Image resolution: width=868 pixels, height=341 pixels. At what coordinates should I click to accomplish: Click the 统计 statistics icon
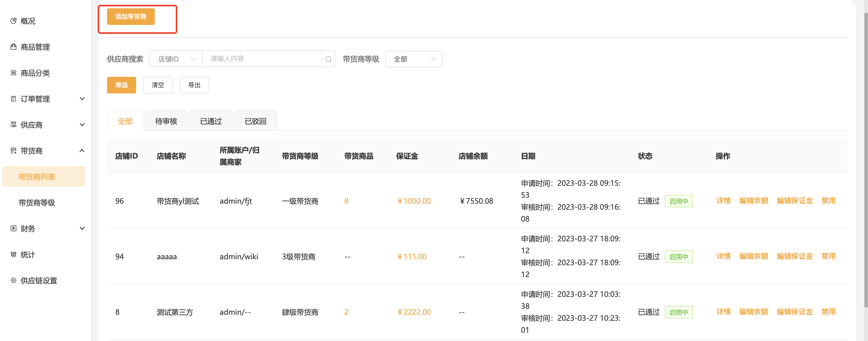tap(14, 254)
